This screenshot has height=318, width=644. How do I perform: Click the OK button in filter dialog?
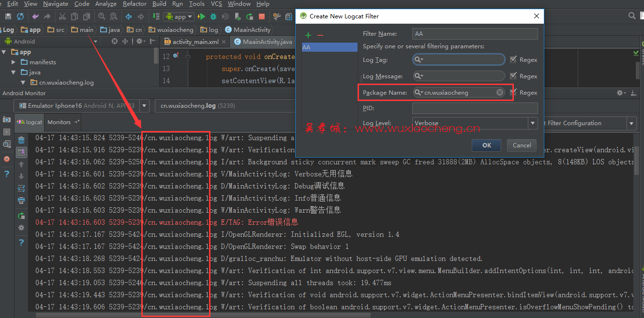[x=487, y=145]
